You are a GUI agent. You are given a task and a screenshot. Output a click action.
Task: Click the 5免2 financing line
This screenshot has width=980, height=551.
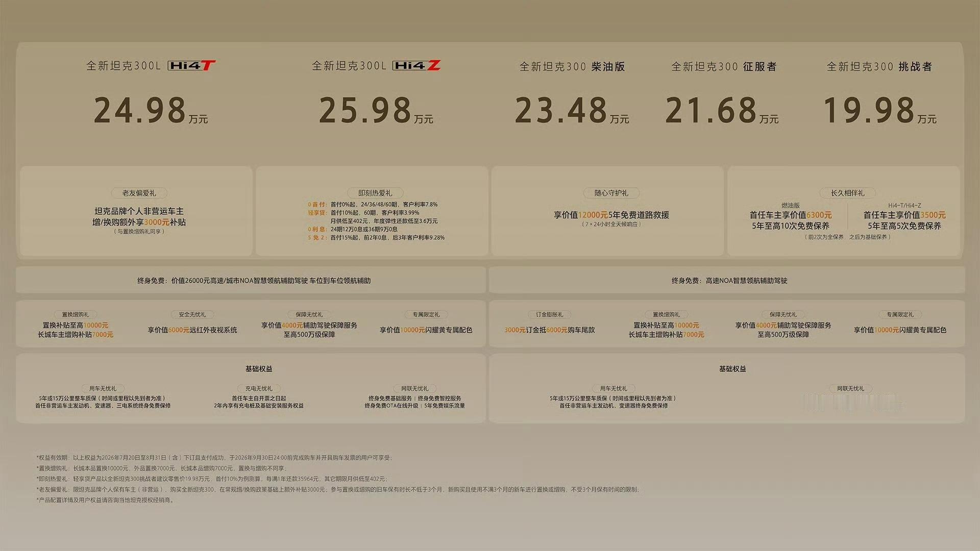click(376, 238)
